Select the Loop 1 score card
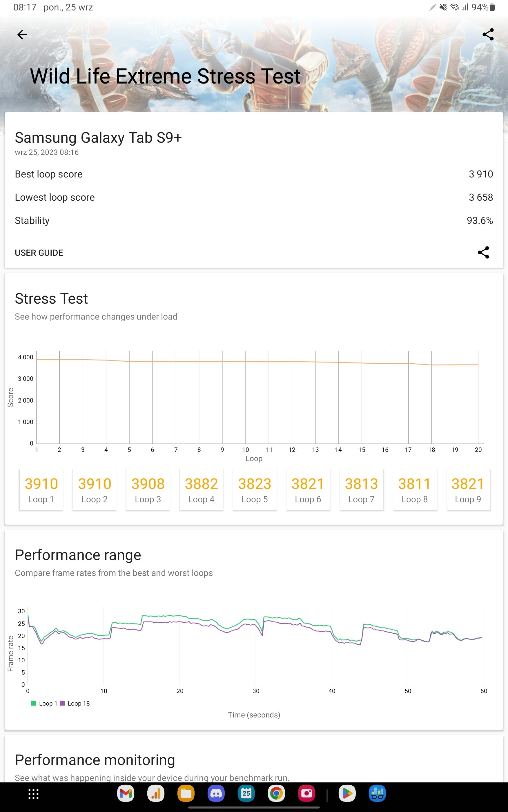508x812 pixels. pos(41,490)
